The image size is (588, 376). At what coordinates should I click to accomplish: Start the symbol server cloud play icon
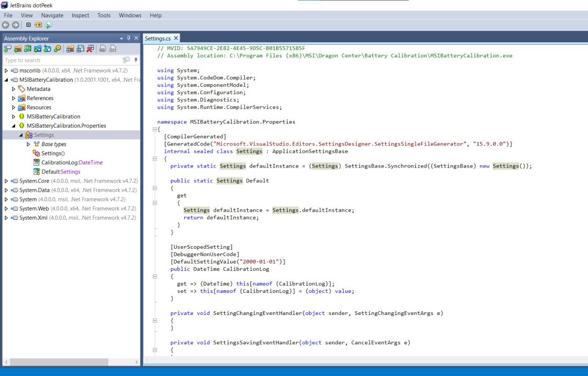pyautogui.click(x=48, y=25)
